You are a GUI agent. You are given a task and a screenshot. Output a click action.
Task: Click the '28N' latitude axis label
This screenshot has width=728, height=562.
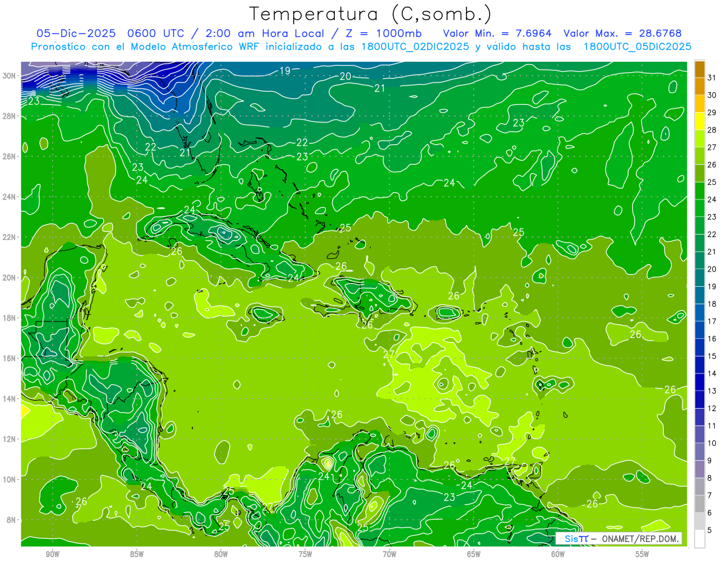[x=10, y=116]
